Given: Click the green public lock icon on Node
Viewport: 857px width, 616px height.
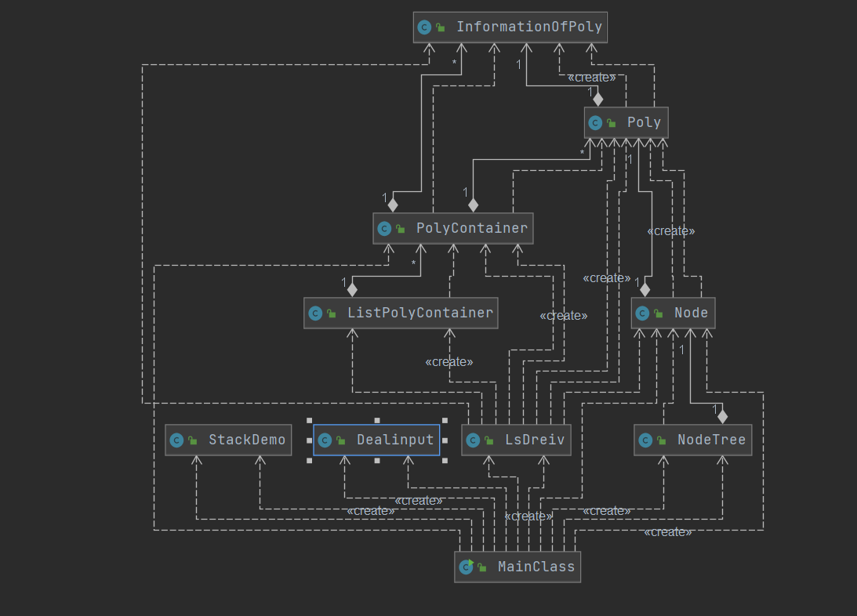Looking at the screenshot, I should point(659,313).
